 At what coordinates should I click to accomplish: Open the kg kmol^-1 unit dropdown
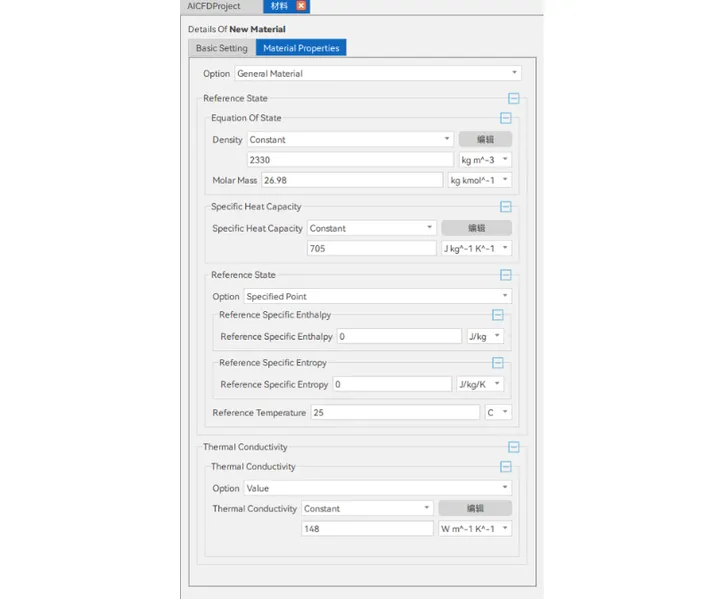pos(479,180)
